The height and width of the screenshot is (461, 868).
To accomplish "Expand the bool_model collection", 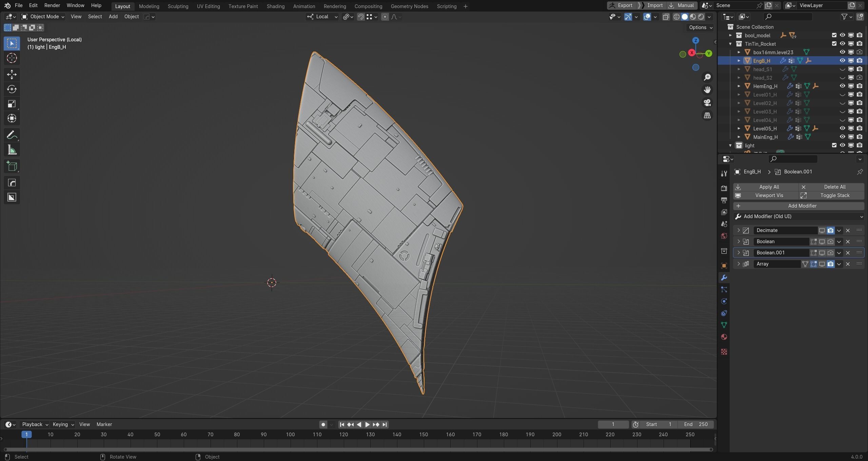I will click(x=730, y=35).
